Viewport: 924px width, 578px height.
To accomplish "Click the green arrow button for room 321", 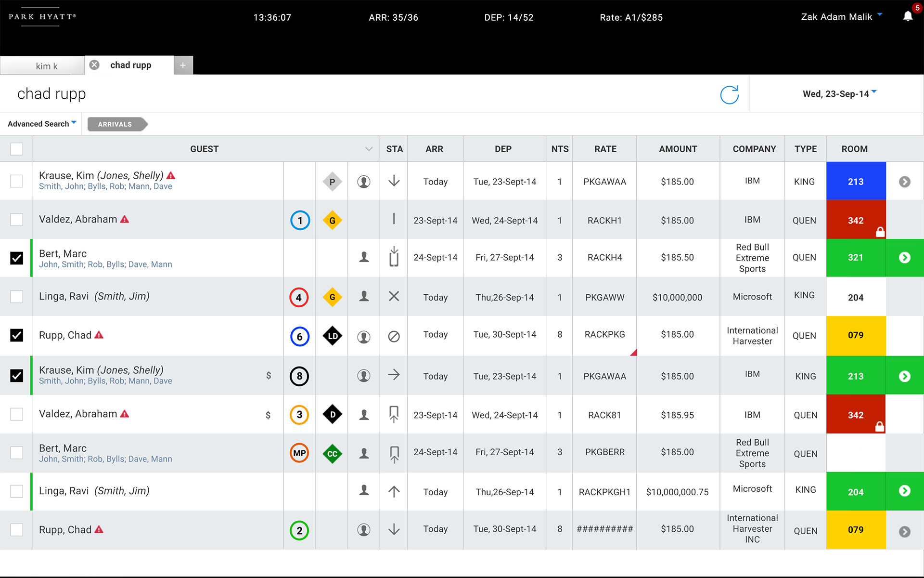I will click(x=904, y=258).
